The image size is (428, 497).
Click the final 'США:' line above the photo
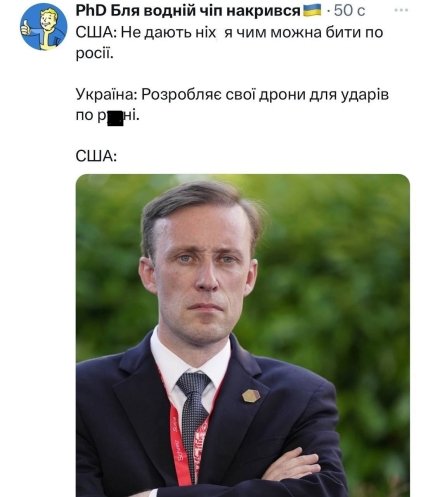tap(96, 156)
